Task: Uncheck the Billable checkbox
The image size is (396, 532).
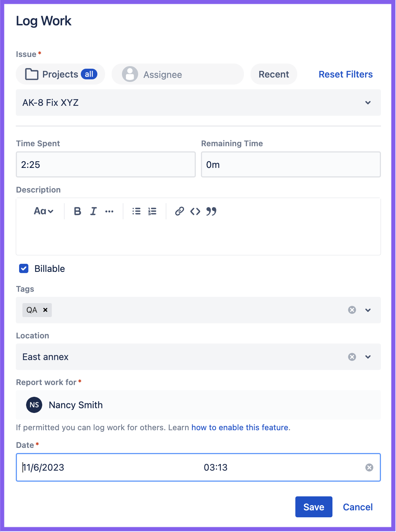Action: pos(24,269)
